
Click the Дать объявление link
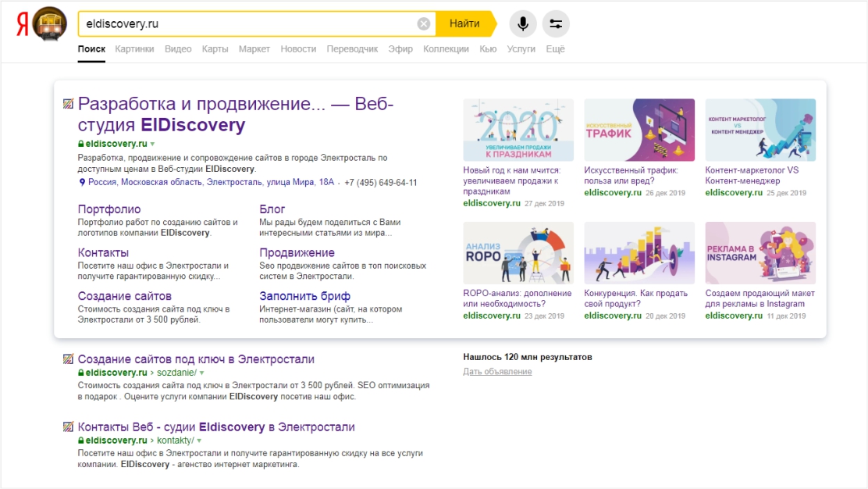pos(497,372)
